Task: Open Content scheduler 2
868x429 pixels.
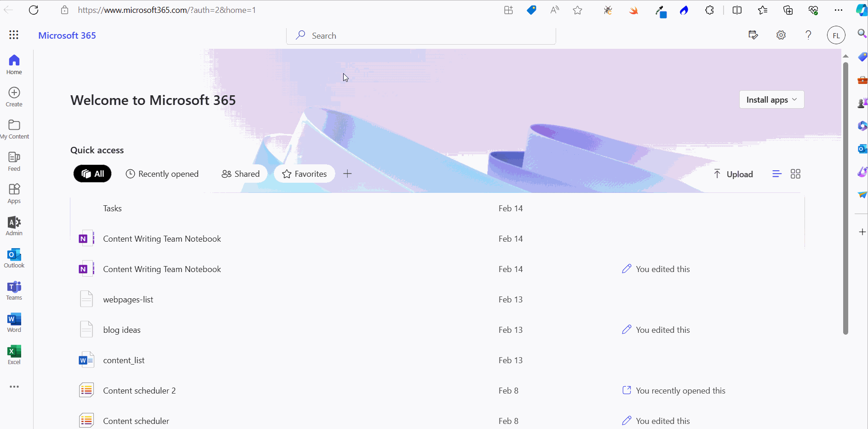Action: 139,390
